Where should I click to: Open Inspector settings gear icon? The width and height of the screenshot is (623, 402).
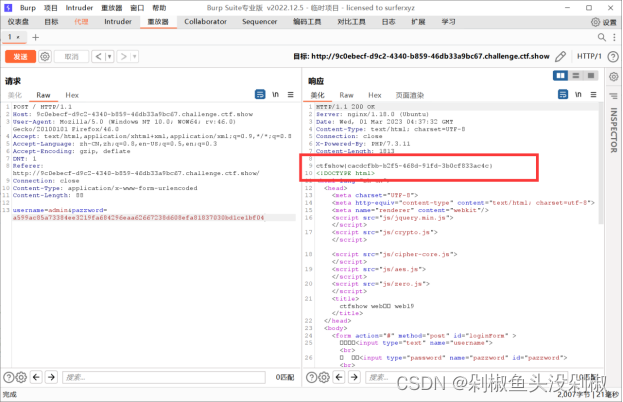614,76
